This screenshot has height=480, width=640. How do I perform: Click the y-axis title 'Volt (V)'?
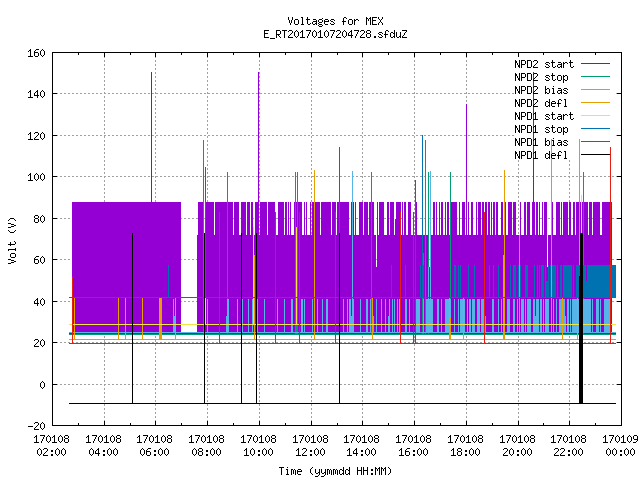click(x=12, y=240)
